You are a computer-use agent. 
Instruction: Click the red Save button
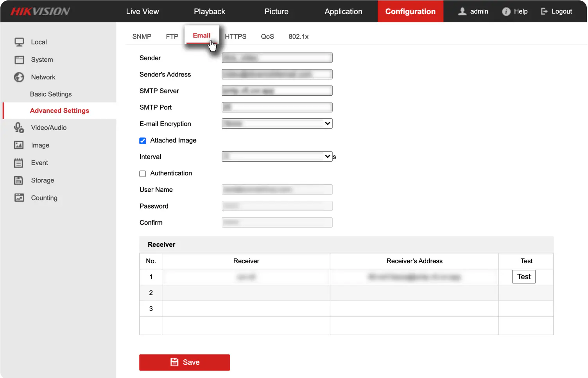[185, 362]
